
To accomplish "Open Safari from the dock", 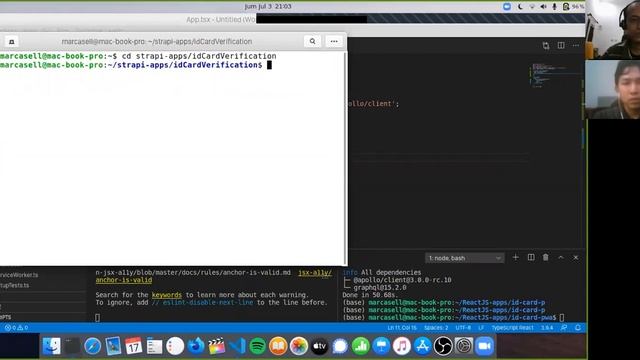I will click(x=93, y=346).
